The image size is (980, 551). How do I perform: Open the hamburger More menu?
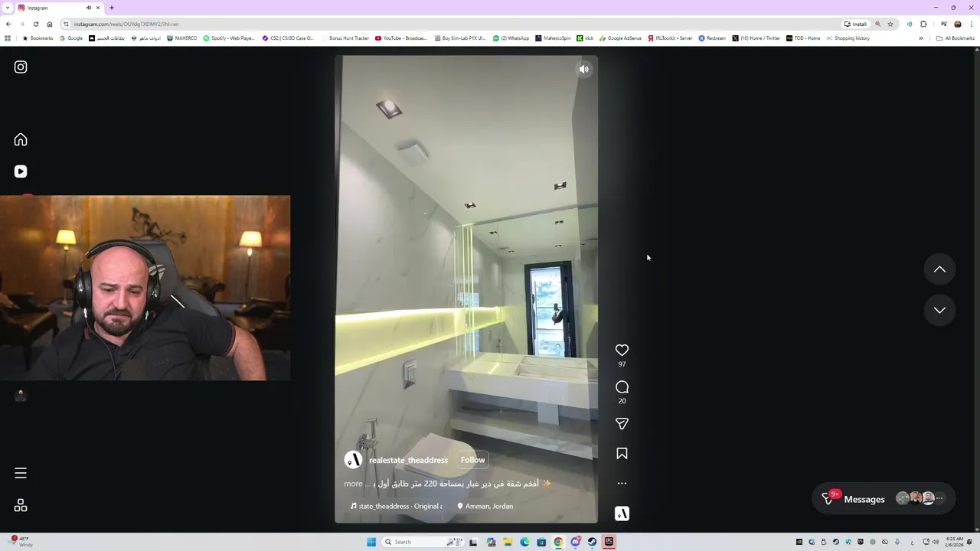tap(21, 473)
